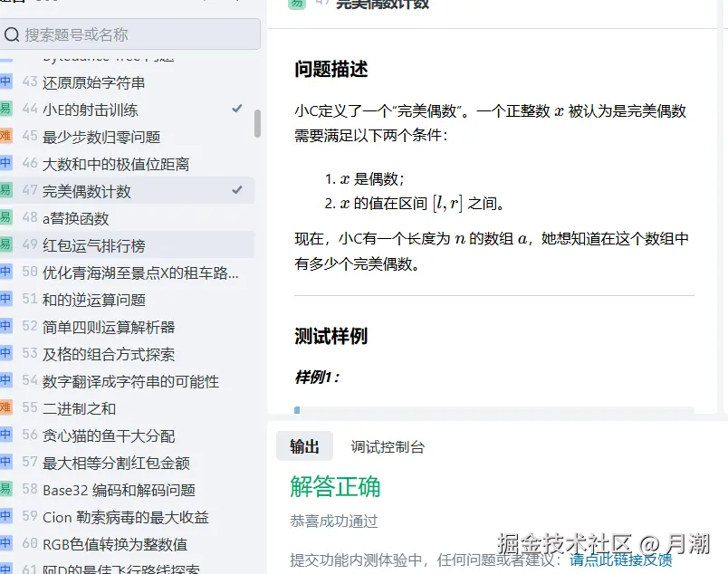Toggle the checkmark beside 小E的射击训练

(x=235, y=109)
